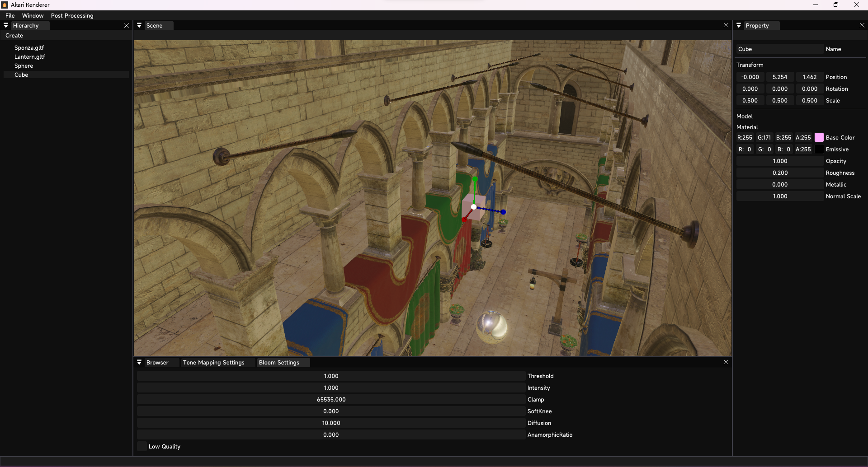Click the Metallic slider value

[780, 184]
